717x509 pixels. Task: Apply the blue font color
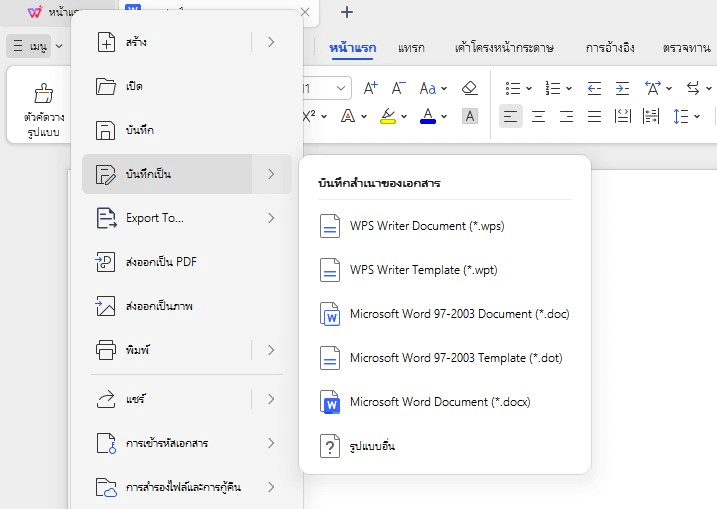click(428, 116)
